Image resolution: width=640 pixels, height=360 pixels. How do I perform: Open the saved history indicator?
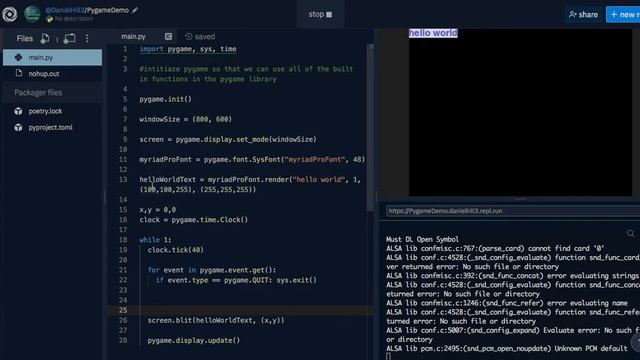(x=200, y=36)
